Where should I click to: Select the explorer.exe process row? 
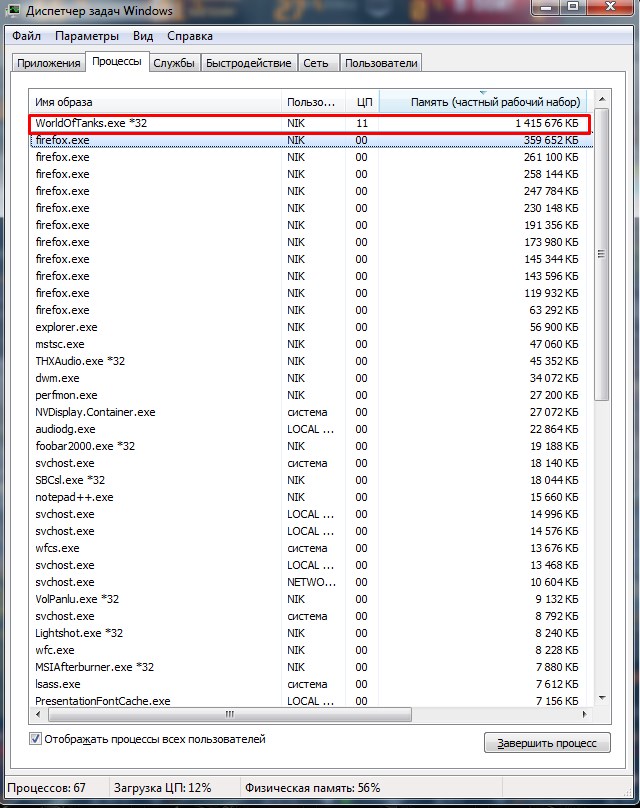click(310, 327)
